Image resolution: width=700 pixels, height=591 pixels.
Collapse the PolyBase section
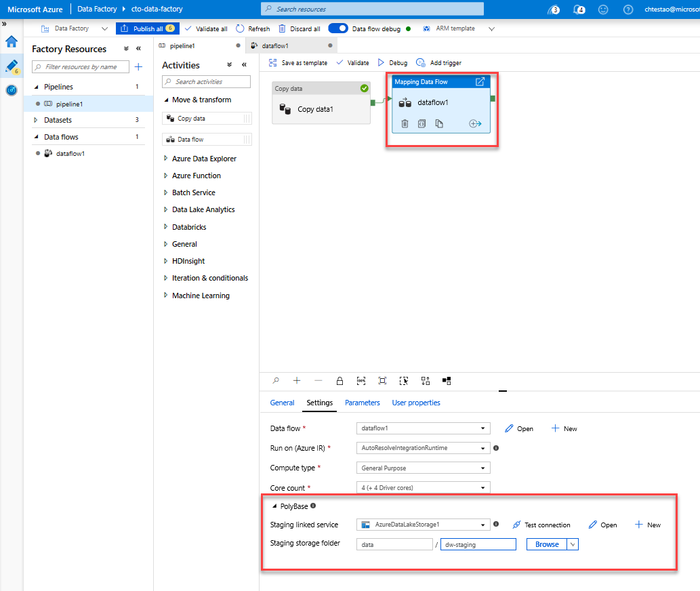[x=274, y=506]
